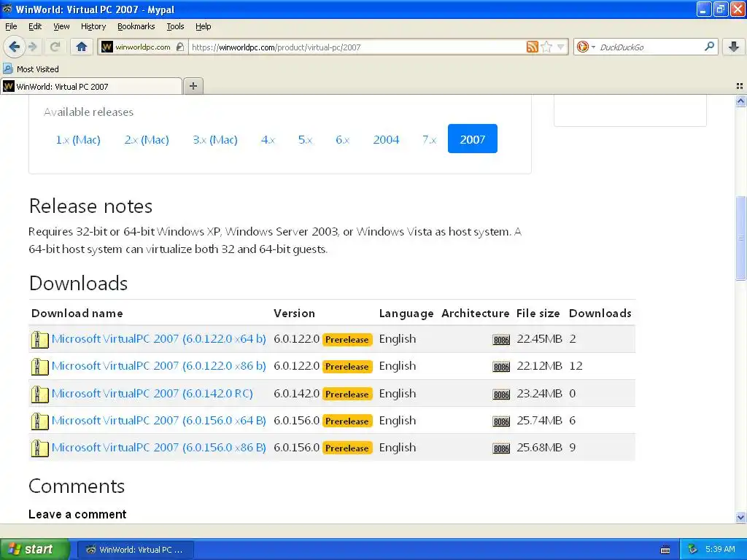
Task: Click zip icon for 6.0.156.0 x86 B
Action: 39,448
